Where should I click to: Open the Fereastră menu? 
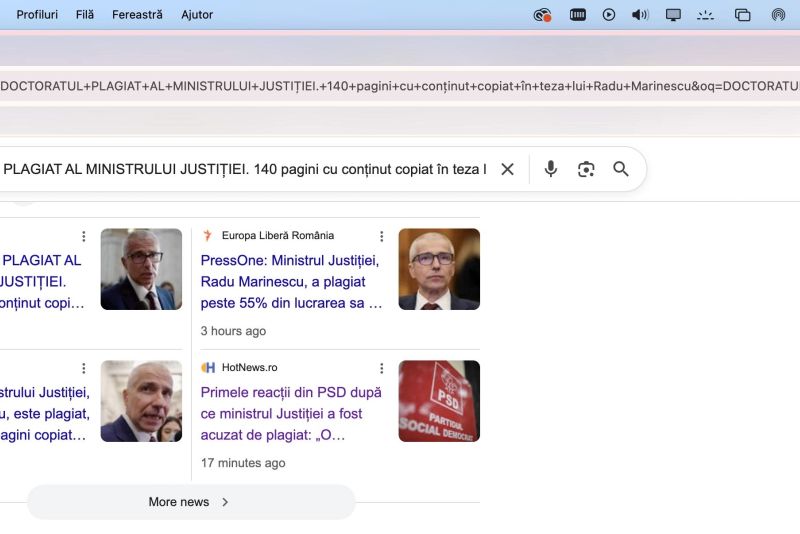tap(137, 15)
